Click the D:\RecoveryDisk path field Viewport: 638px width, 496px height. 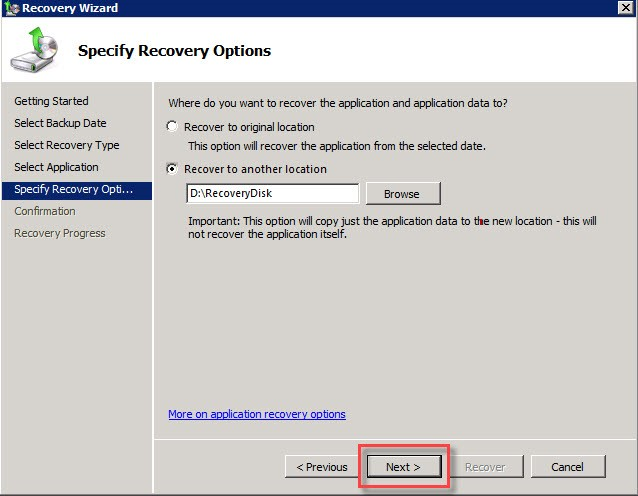tap(272, 194)
